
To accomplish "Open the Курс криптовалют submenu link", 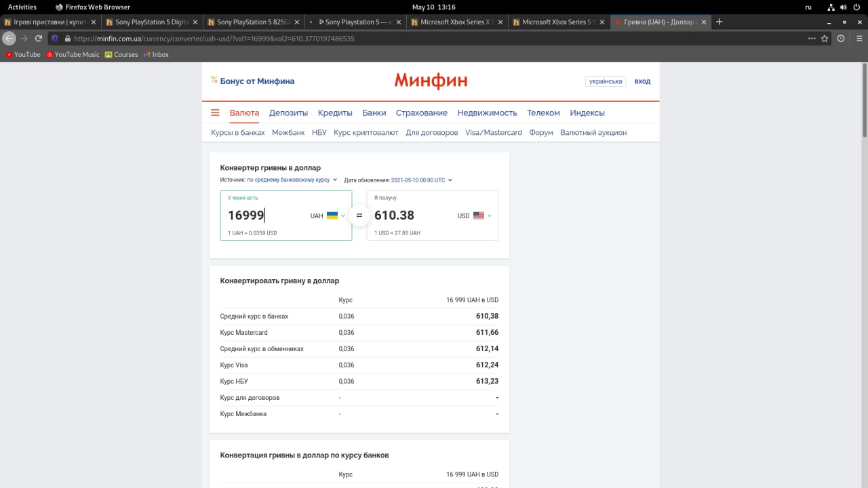I will click(x=366, y=133).
